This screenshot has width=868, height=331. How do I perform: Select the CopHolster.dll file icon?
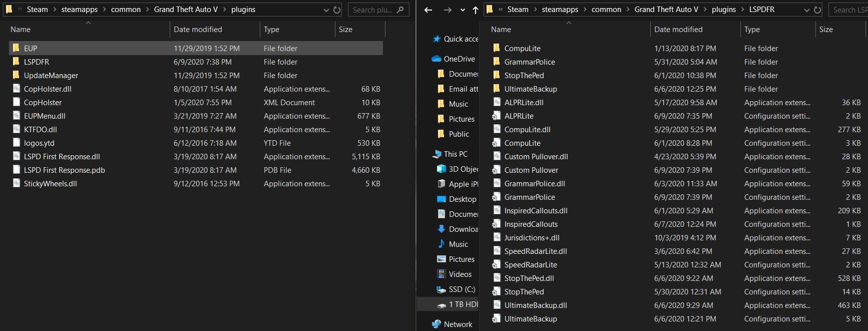pos(16,89)
